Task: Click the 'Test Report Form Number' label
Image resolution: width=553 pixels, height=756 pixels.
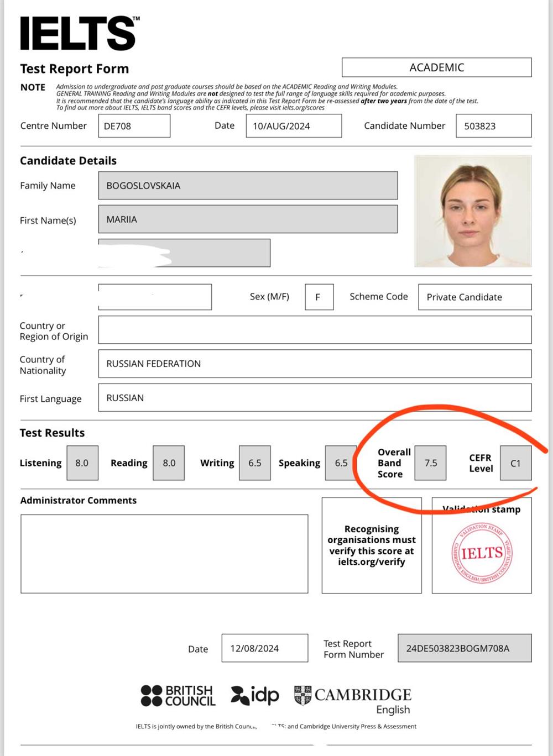Action: pos(354,649)
